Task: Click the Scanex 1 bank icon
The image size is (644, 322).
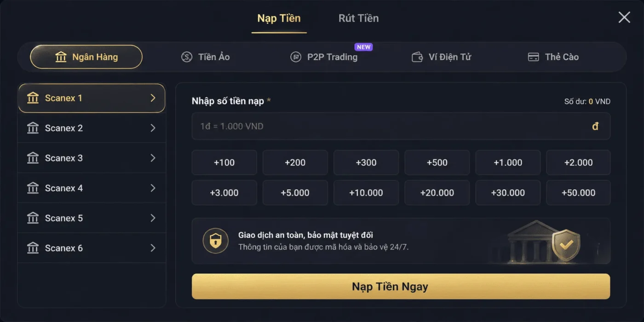Action: (33, 98)
